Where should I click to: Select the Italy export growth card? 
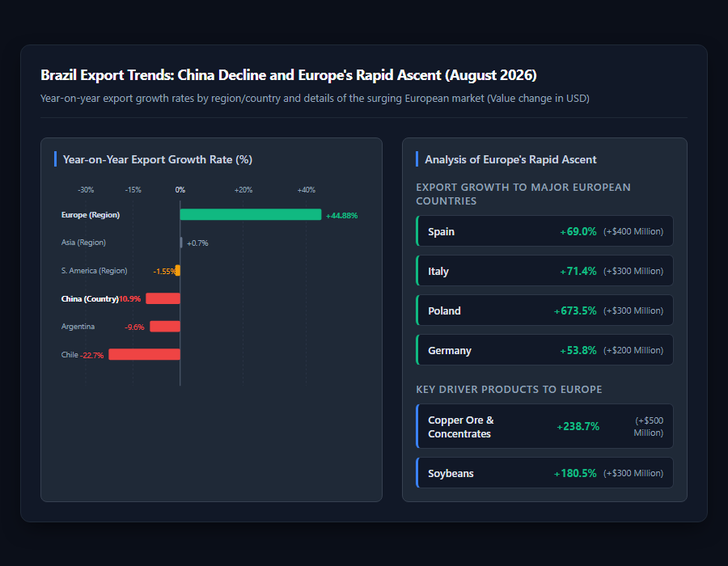pyautogui.click(x=544, y=271)
